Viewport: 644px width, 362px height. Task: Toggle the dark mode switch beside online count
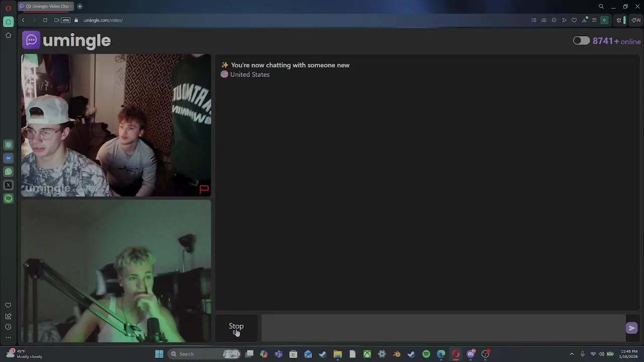click(x=581, y=41)
